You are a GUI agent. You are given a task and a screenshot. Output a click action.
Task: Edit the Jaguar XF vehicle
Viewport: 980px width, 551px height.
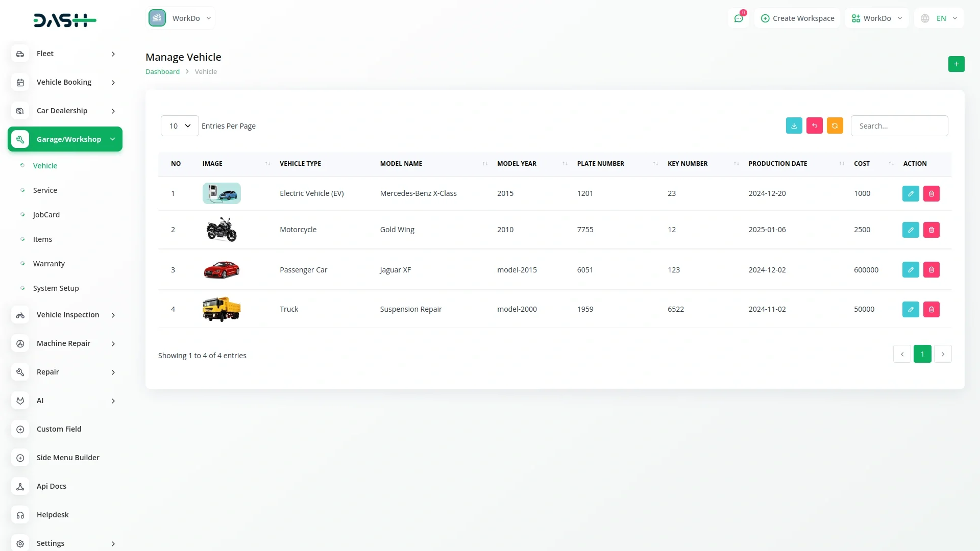910,269
